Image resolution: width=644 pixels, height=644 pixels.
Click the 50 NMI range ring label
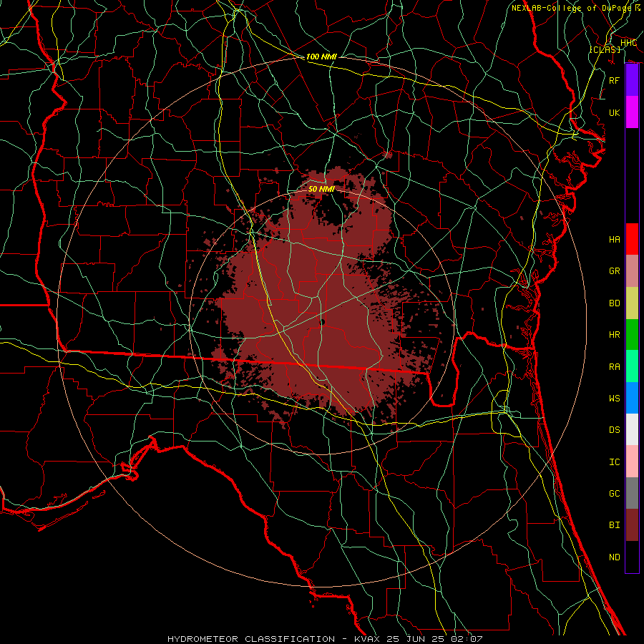[x=321, y=189]
